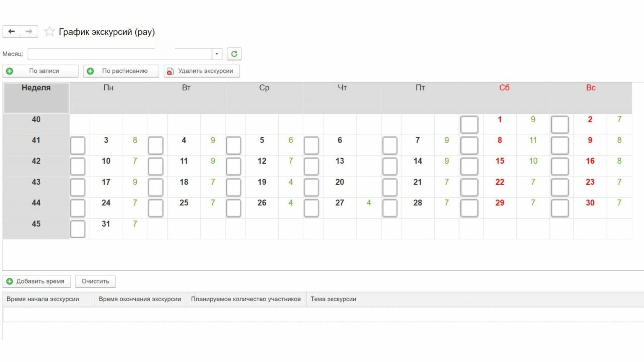Select week 45 row label
Viewport: 644px width, 362px height.
tap(36, 229)
